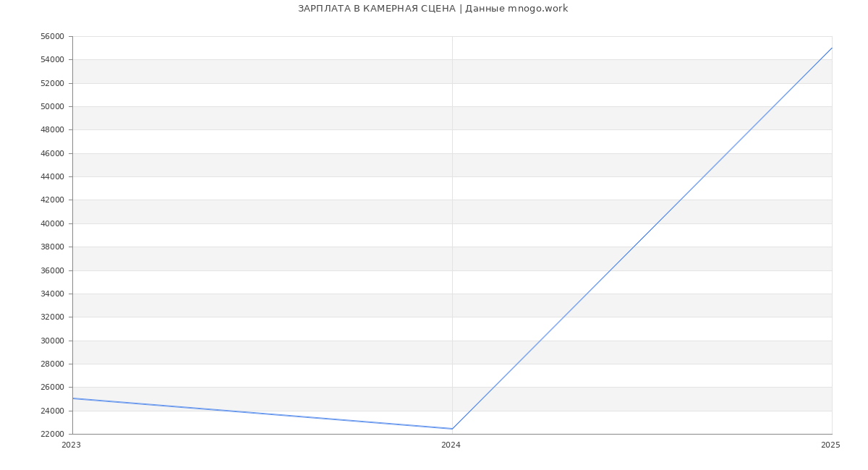Click the 2023 x-axis label
This screenshot has height=470, width=868.
[71, 445]
